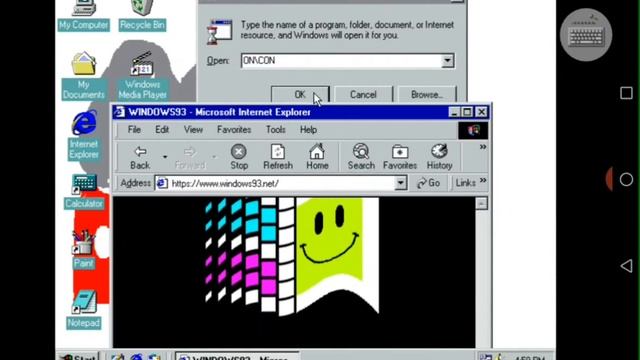Screen dimensions: 640x360
Task: Click the windows93.net address field
Action: 282,183
